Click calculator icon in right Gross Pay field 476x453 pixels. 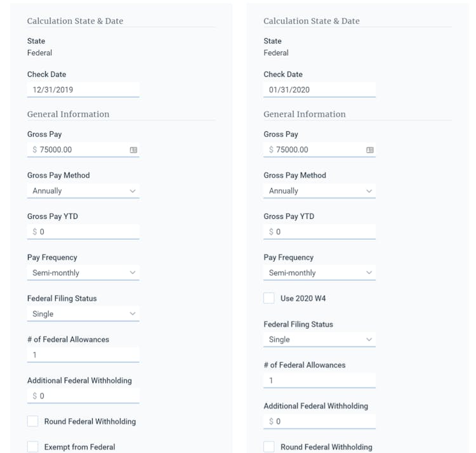click(x=370, y=150)
